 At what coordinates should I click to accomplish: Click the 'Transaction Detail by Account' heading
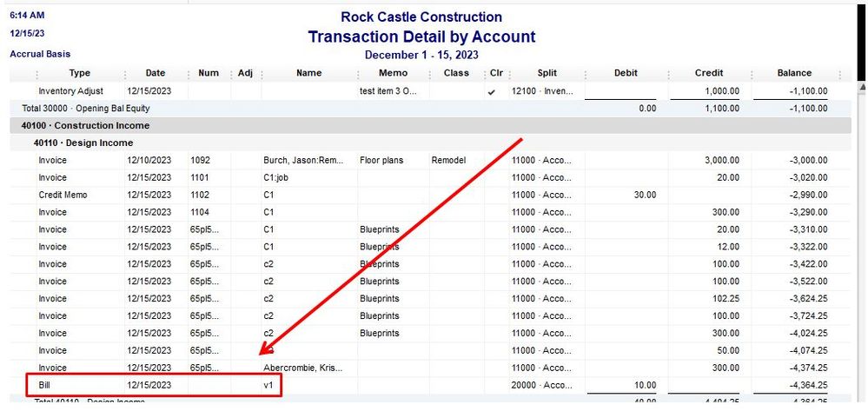[x=421, y=37]
